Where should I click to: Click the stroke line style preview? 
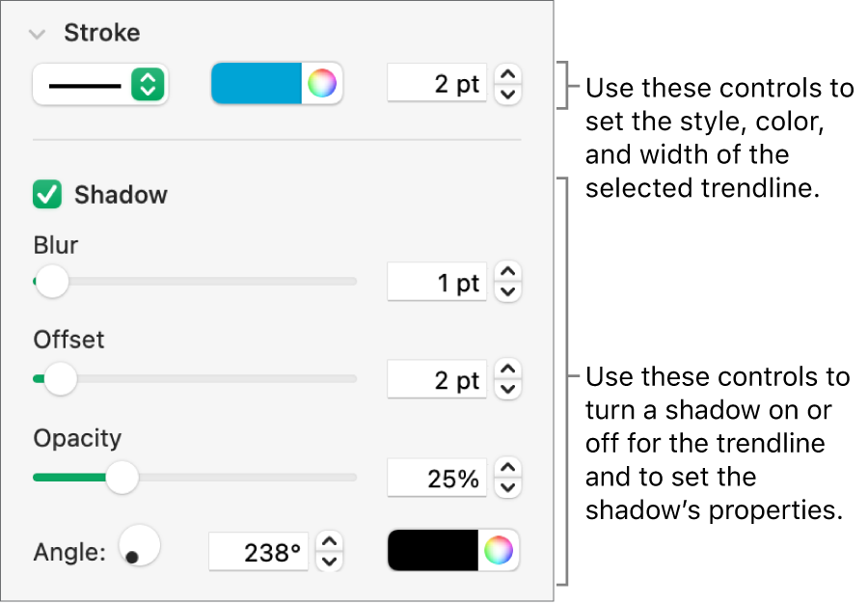85,85
